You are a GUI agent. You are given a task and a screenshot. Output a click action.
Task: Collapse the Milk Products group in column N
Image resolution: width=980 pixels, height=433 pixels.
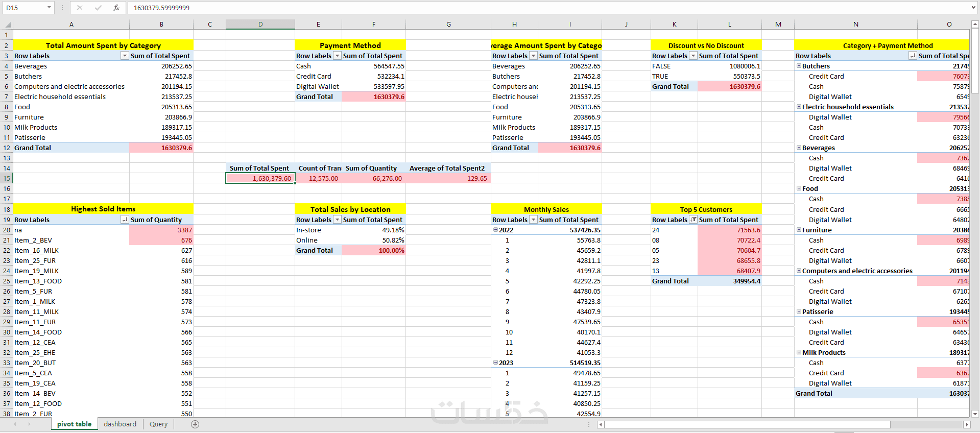(799, 352)
